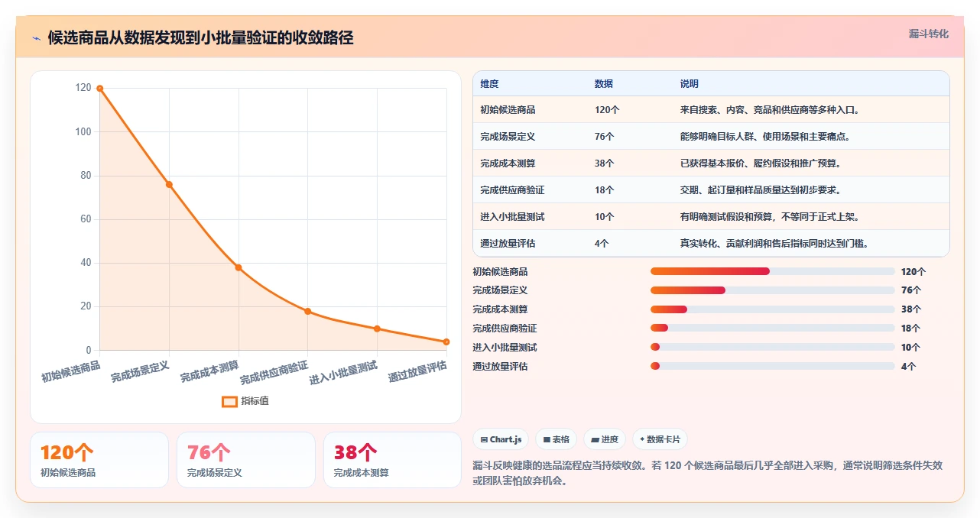980x518 pixels.
Task: Click the 完成场景定义 progress bar showing 76个
Action: click(x=772, y=290)
